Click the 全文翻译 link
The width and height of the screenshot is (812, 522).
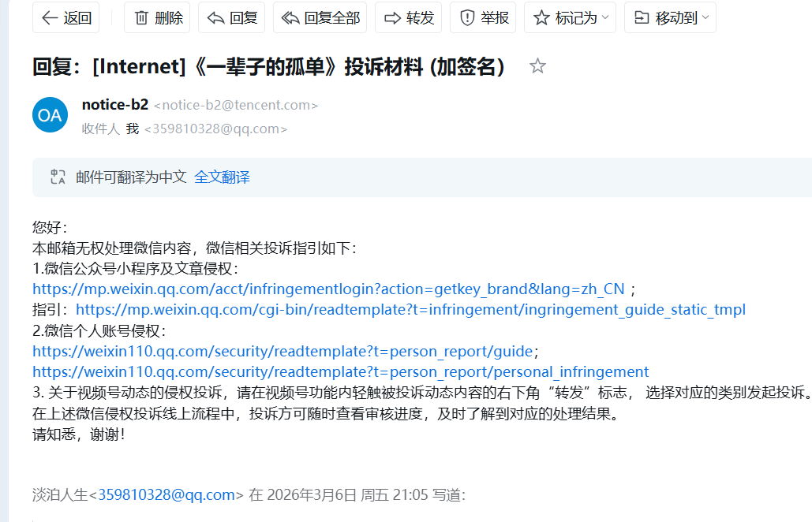click(x=222, y=177)
